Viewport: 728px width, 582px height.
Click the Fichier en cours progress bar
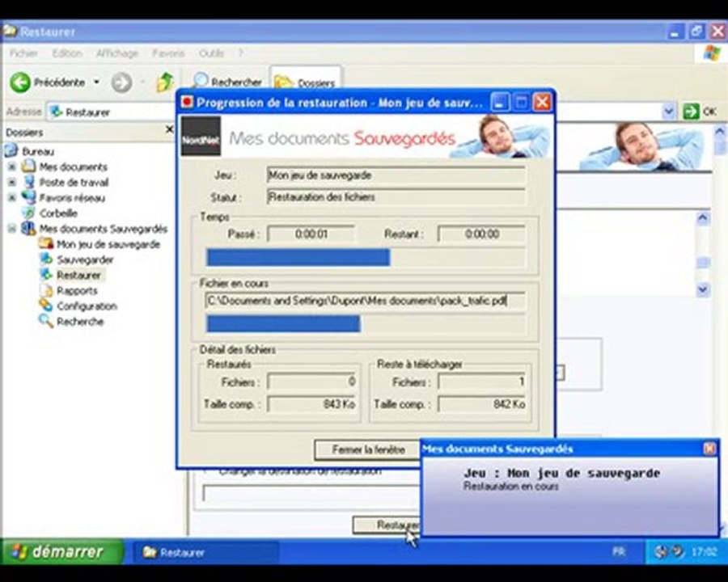click(x=366, y=323)
